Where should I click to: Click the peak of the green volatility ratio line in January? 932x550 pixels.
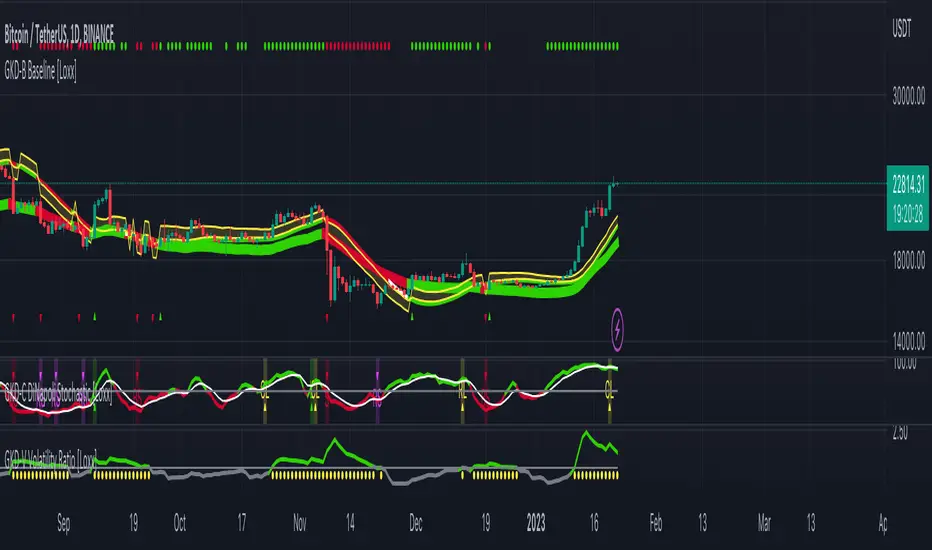586,432
